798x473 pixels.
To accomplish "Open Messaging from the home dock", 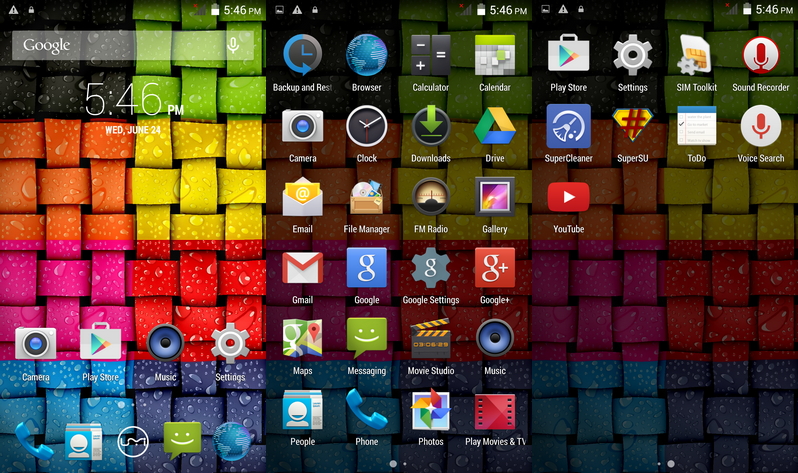I will [182, 440].
